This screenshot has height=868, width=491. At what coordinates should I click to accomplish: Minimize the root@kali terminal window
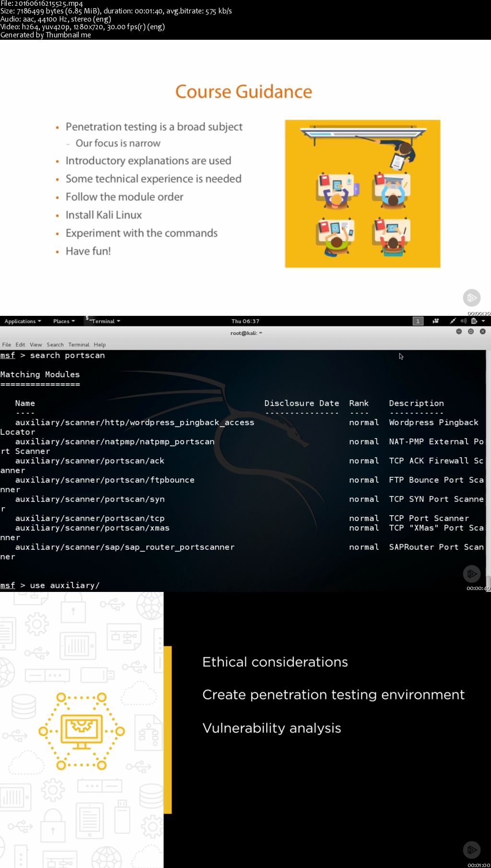pos(459,331)
